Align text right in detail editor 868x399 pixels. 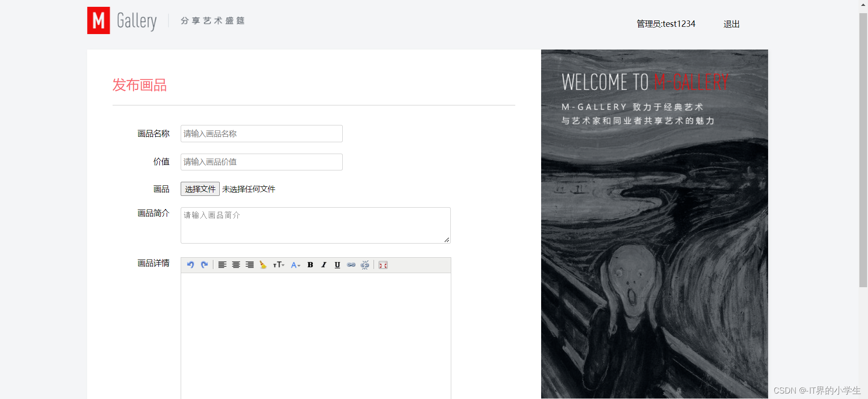tap(250, 265)
